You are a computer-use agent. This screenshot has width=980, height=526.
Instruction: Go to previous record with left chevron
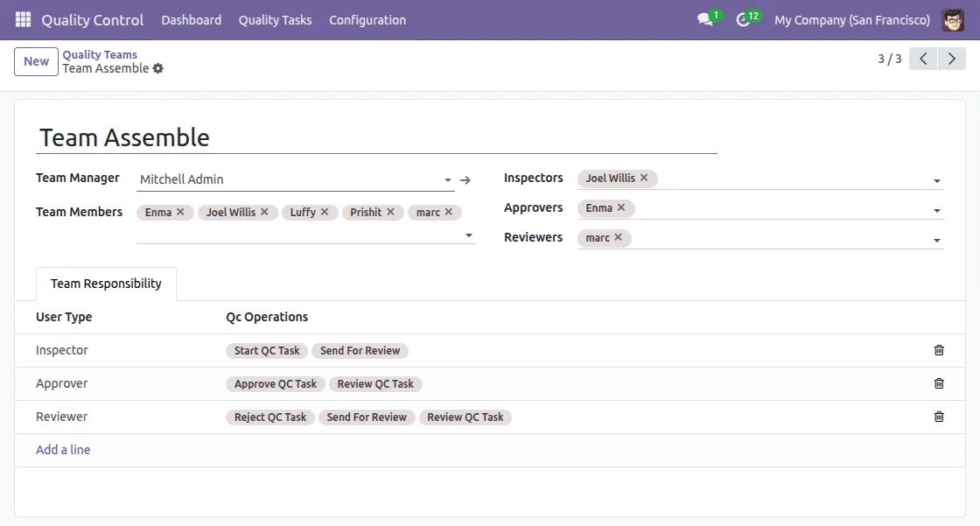pyautogui.click(x=923, y=59)
